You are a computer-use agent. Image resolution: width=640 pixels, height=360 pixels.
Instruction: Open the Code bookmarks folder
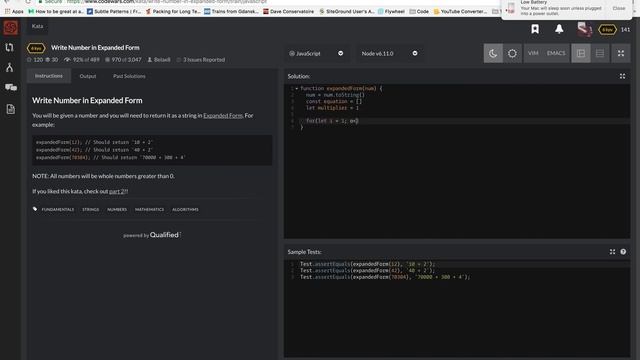pos(419,11)
